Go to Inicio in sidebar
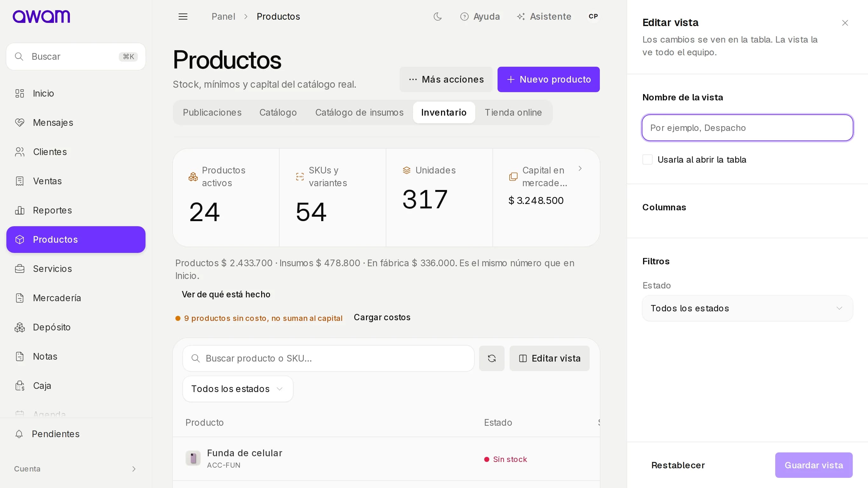The width and height of the screenshot is (868, 488). 76,93
